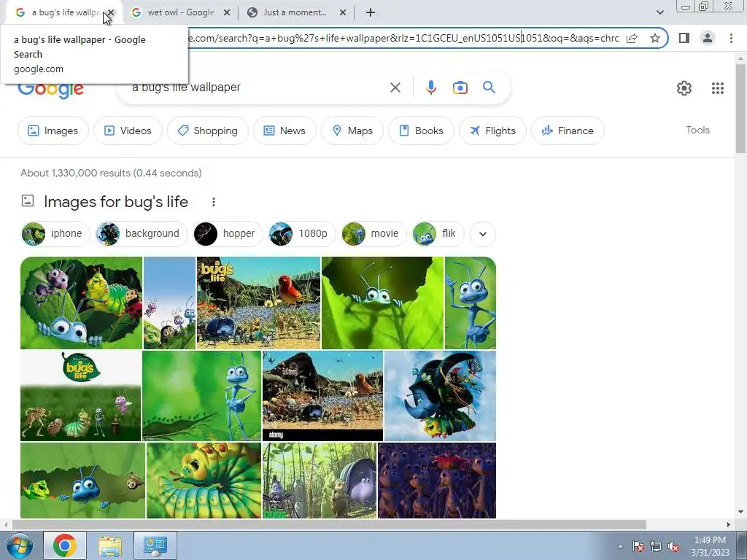The height and width of the screenshot is (560, 747).
Task: Open rhino beetle flying with bugs thumbnail
Action: point(440,396)
